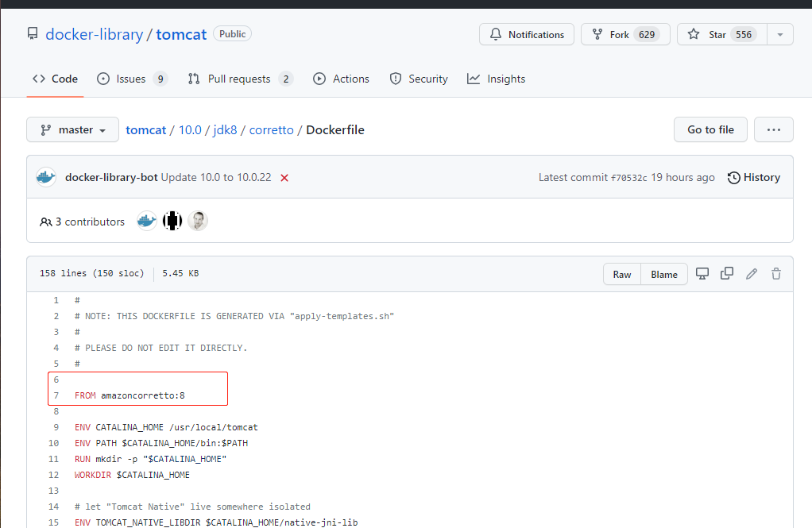Navigate to the 10.0 breadcrumb folder
This screenshot has width=812, height=528.
[x=190, y=130]
